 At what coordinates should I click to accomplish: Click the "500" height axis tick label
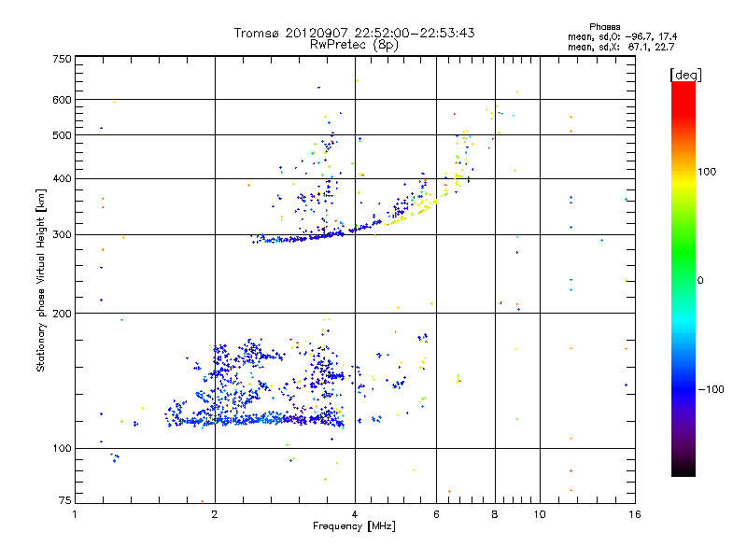pos(62,135)
